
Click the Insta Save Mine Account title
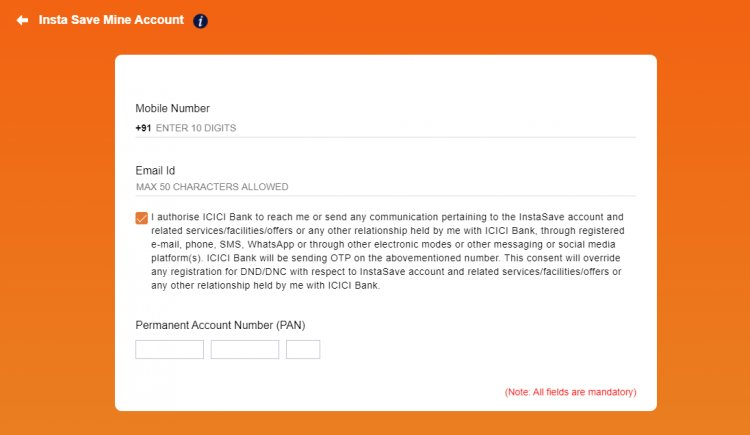111,20
